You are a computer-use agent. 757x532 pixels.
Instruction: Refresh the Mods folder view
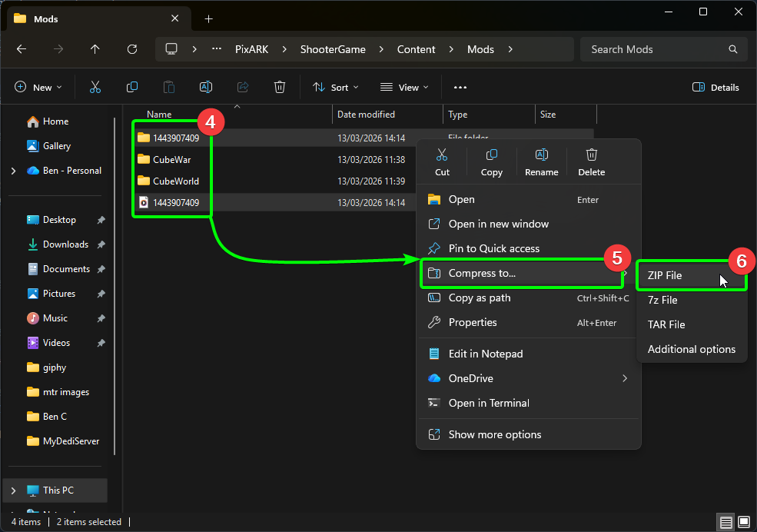coord(132,49)
